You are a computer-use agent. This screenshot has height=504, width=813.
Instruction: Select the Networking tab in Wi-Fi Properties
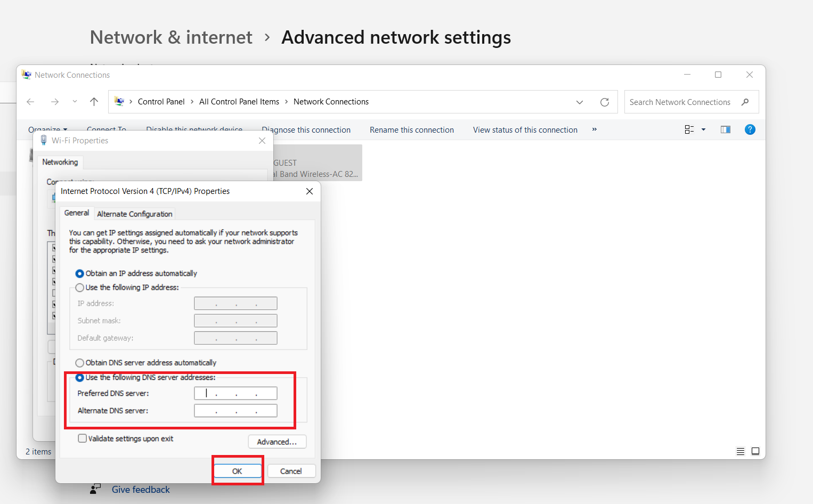point(60,162)
